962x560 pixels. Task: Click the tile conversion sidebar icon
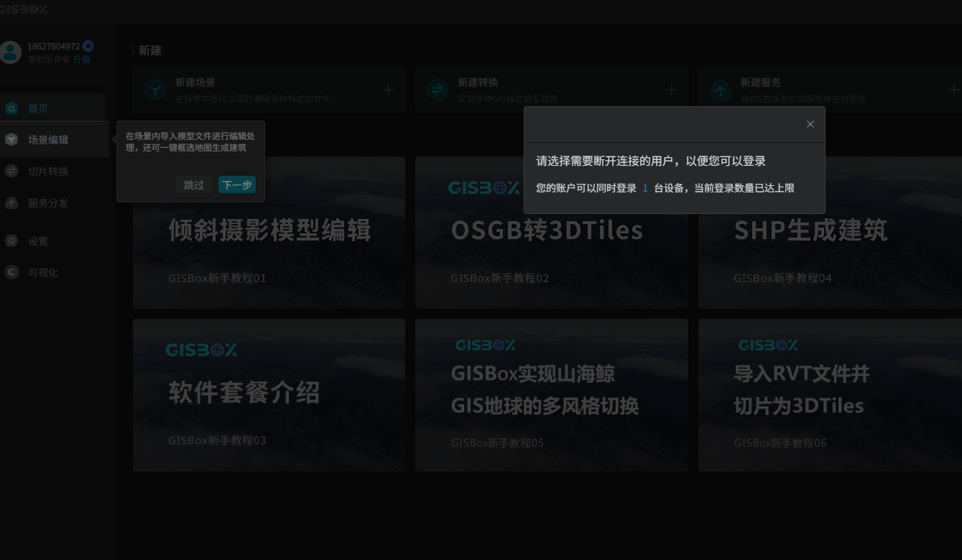pos(11,171)
